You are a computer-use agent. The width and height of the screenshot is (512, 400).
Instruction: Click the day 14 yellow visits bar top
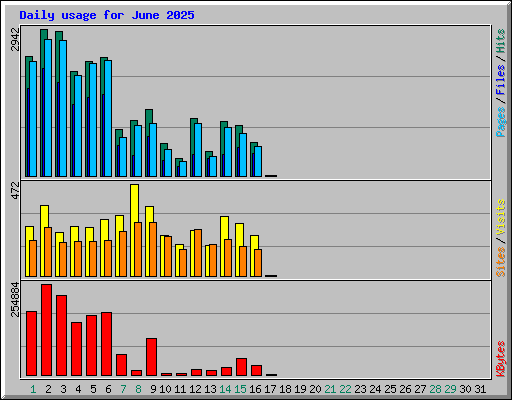pos(224,227)
